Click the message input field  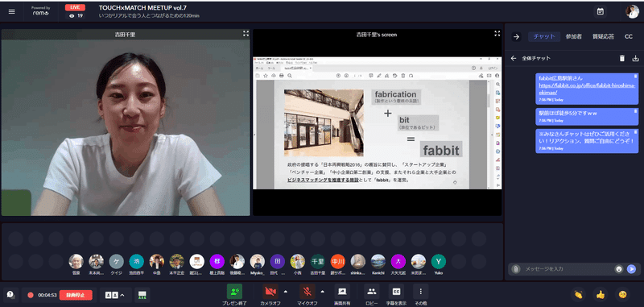point(568,269)
